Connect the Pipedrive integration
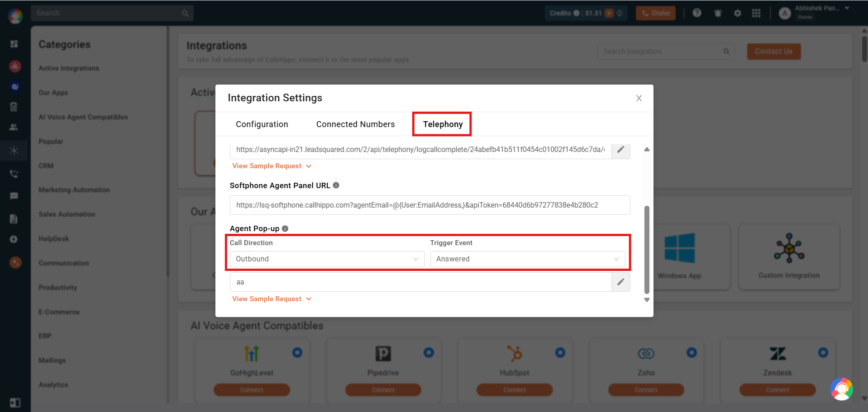868x412 pixels. tap(383, 390)
